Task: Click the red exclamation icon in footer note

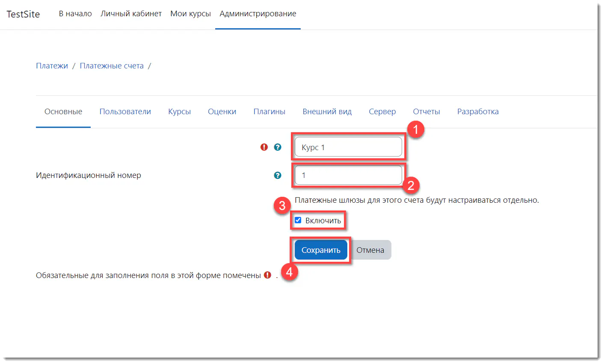Action: click(x=267, y=275)
